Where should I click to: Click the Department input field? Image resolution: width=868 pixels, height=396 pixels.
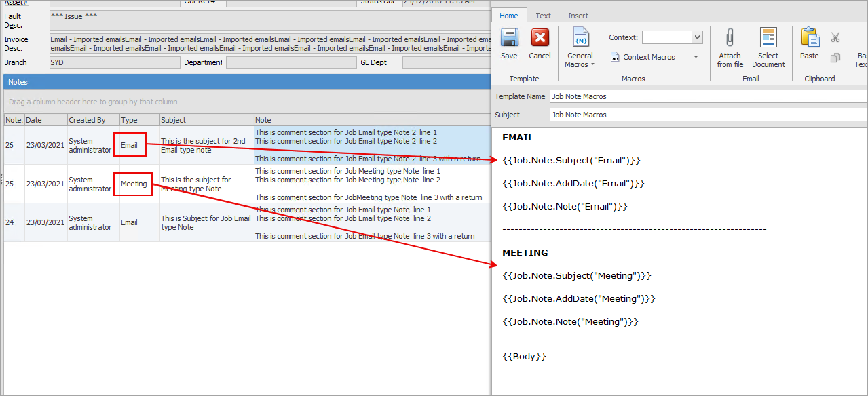[x=291, y=63]
